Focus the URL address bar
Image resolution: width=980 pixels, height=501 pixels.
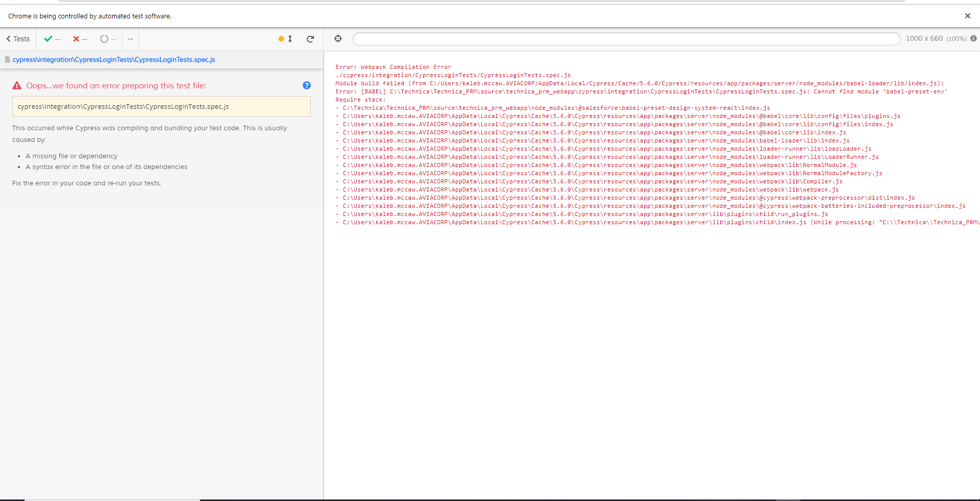tap(626, 39)
